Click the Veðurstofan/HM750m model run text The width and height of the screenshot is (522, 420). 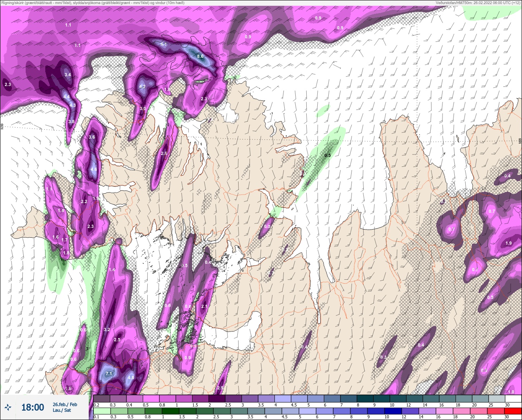[478, 2]
